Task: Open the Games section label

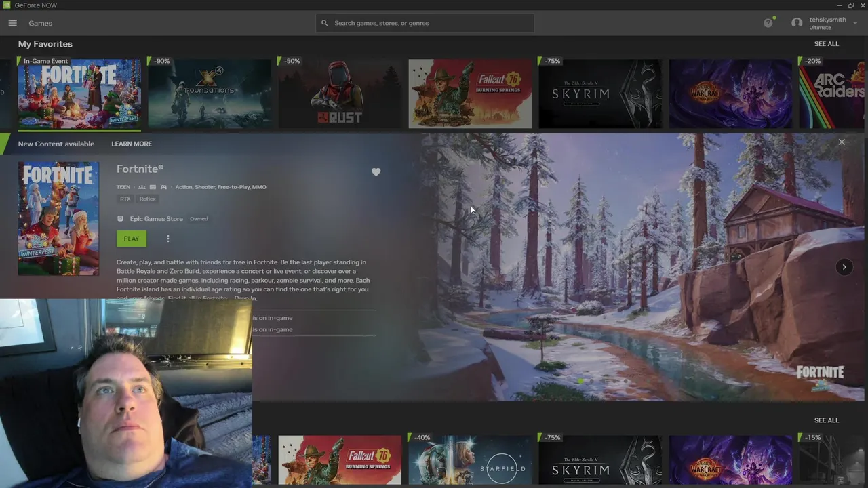Action: tap(40, 23)
